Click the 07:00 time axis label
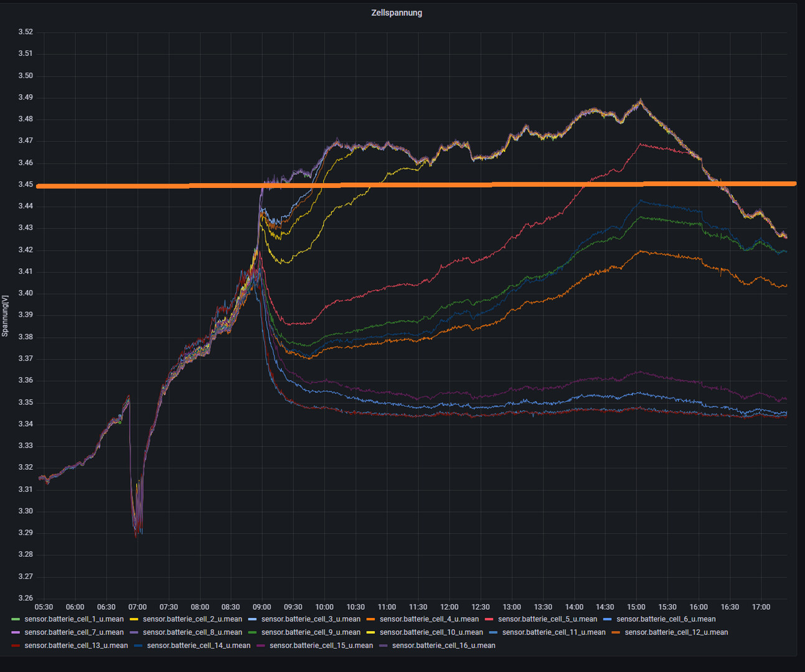 (x=138, y=607)
